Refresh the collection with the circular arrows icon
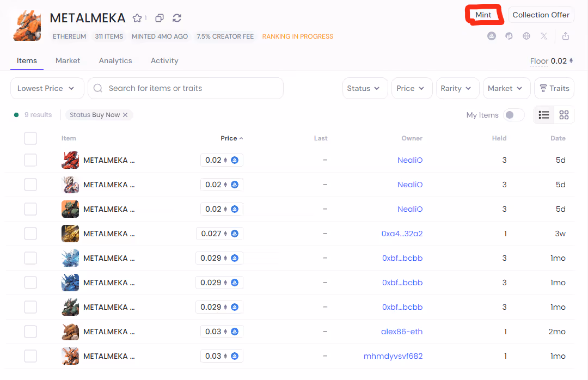This screenshot has width=588, height=380. (x=177, y=18)
